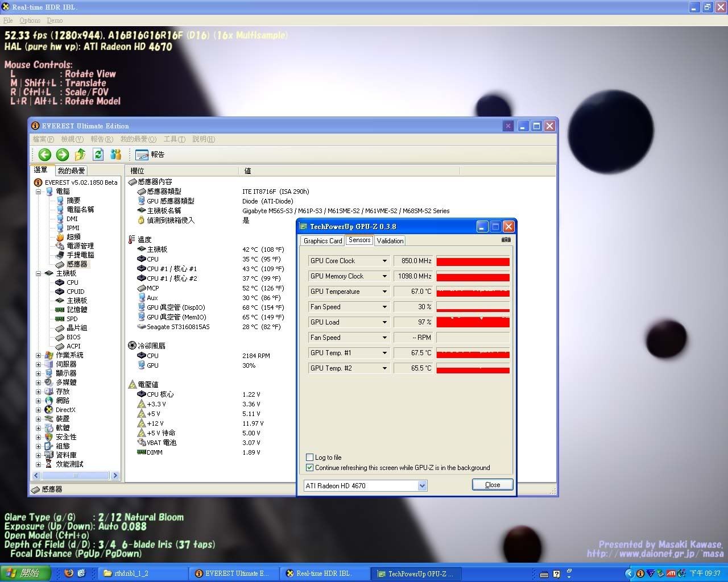Switch to GPU-Z Graphics Card tab
This screenshot has width=728, height=582.
(322, 241)
